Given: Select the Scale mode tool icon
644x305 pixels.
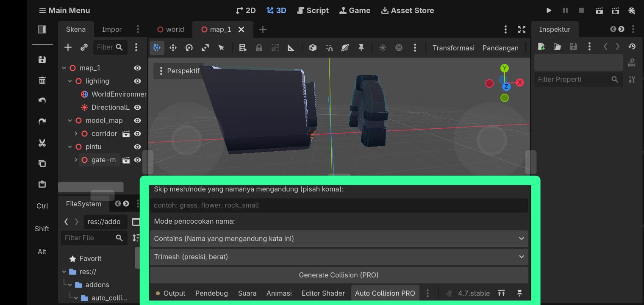Looking at the screenshot, I should point(205,48).
